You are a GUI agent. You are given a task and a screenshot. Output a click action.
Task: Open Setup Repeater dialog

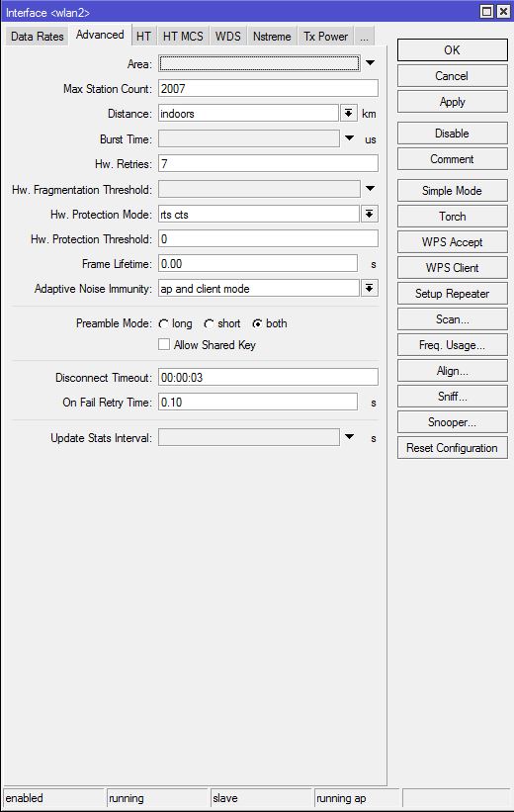pyautogui.click(x=453, y=294)
